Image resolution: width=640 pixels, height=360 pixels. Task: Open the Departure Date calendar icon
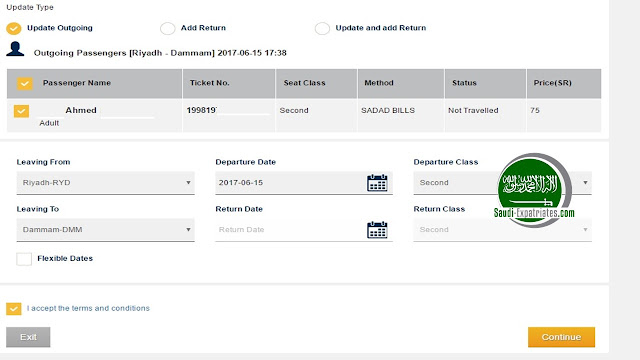click(x=377, y=182)
